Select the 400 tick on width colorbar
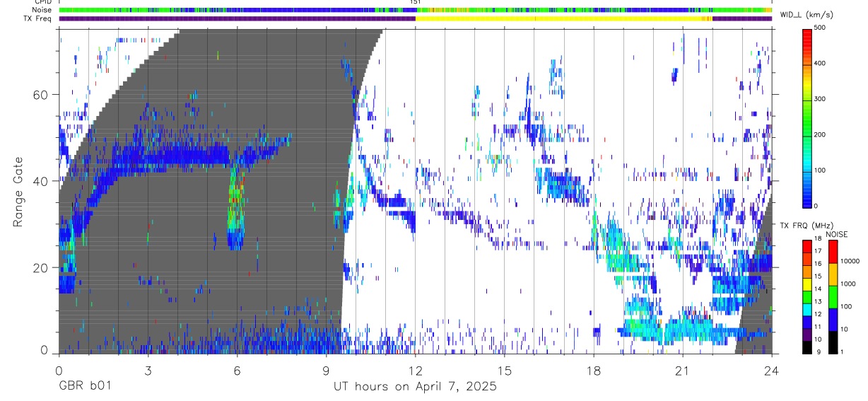The width and height of the screenshot is (868, 401). (821, 63)
